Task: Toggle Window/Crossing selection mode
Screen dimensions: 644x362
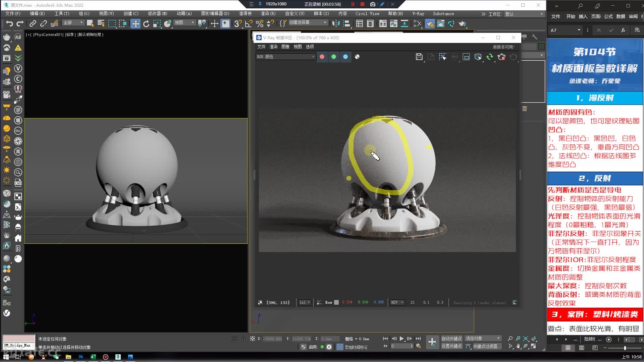Action: tap(123, 23)
